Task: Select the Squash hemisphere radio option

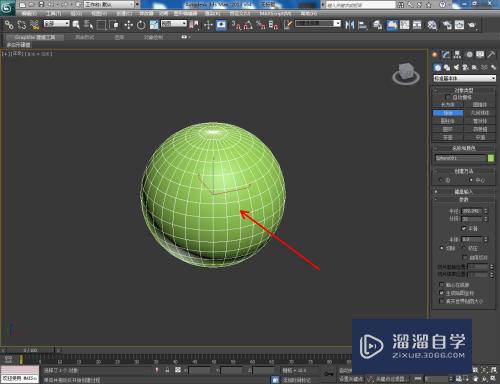Action: coord(464,248)
